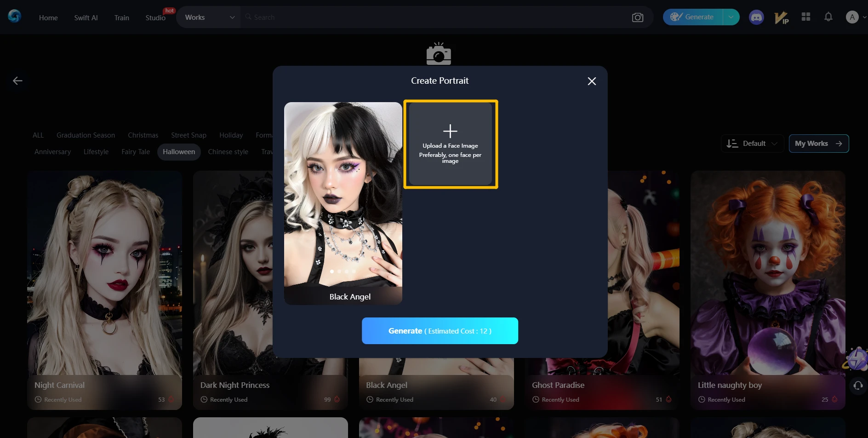
Task: Click clock icon on Dark Night Princess card
Action: click(x=204, y=399)
